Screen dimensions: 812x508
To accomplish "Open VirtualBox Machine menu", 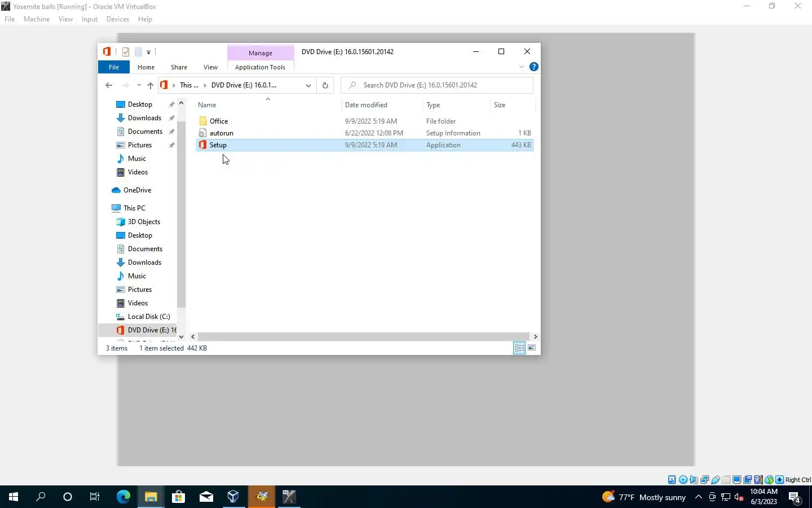I will (x=37, y=19).
